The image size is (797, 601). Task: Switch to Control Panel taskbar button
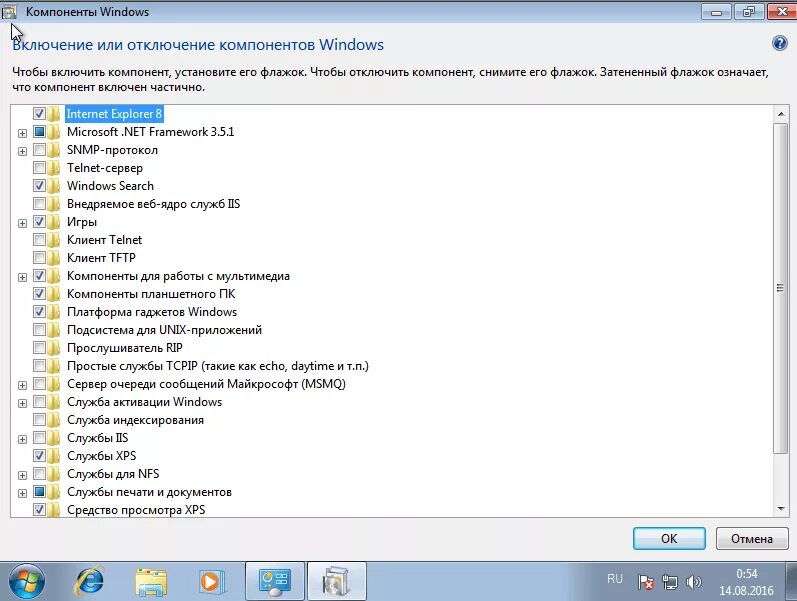tap(275, 581)
